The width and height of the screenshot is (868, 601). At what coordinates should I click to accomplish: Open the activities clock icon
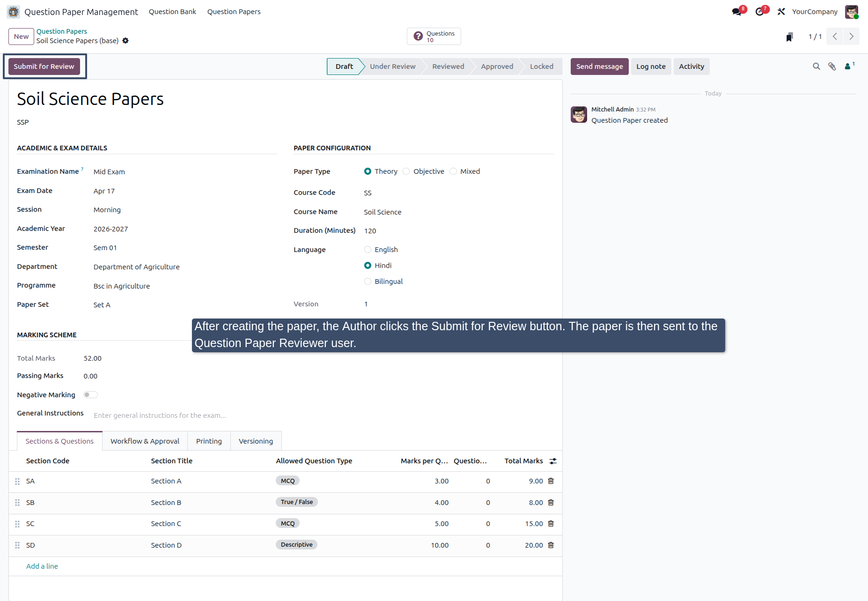click(759, 12)
